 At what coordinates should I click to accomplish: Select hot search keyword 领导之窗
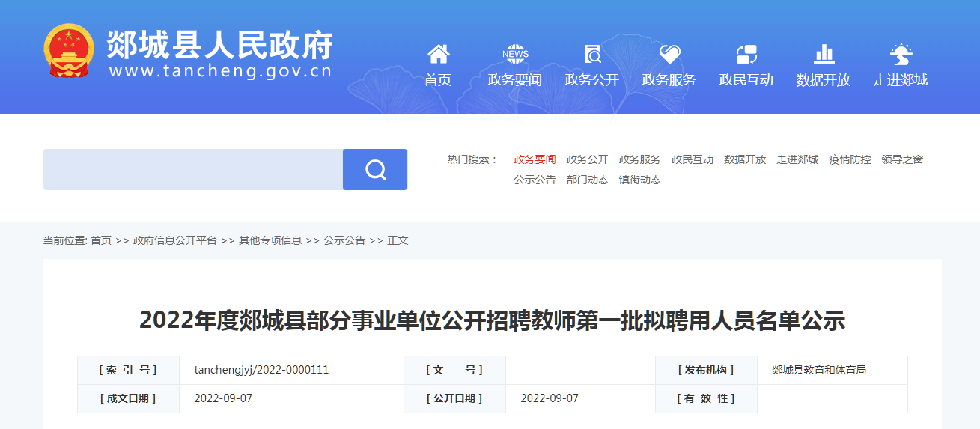[902, 159]
